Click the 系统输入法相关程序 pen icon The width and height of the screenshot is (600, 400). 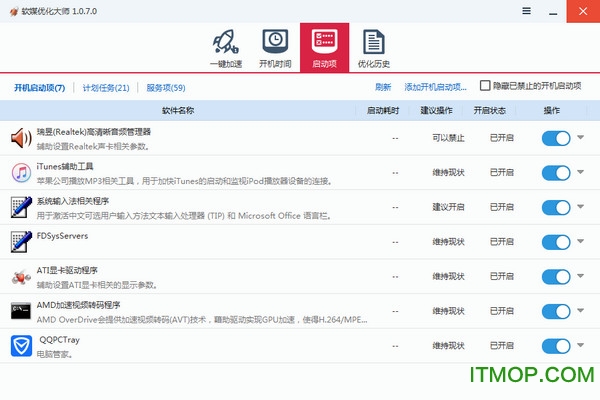[x=21, y=207]
